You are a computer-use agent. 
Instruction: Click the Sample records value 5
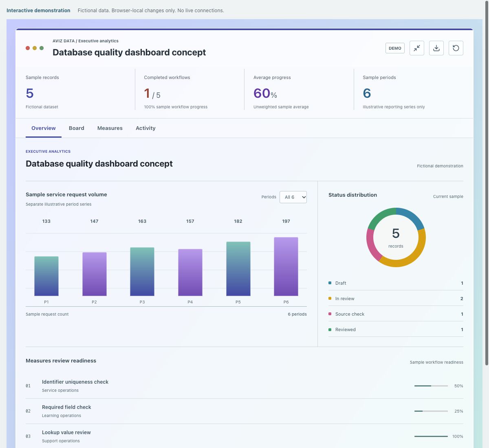pyautogui.click(x=30, y=93)
